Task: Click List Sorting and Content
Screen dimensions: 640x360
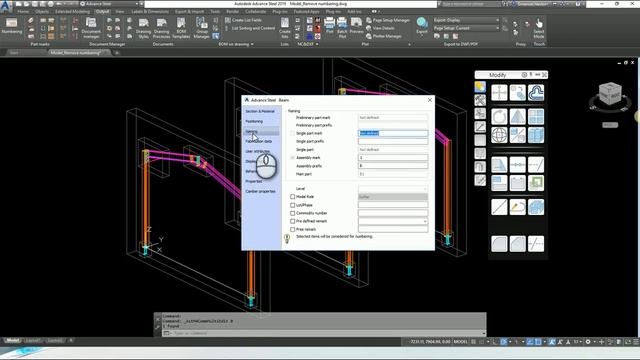Action: click(250, 28)
